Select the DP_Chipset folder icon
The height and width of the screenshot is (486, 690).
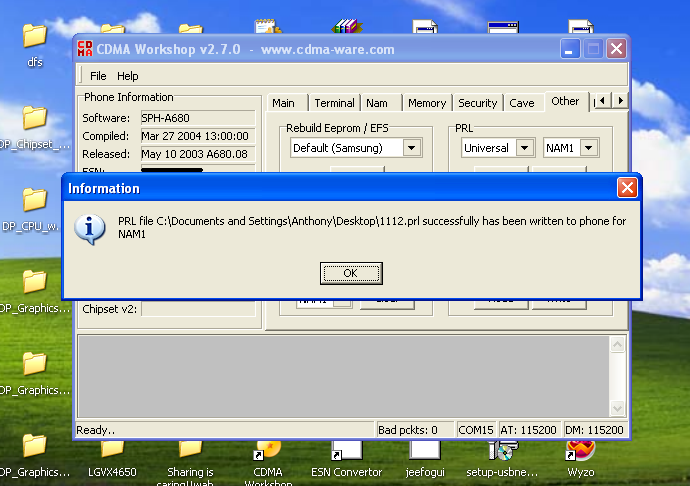coord(34,118)
